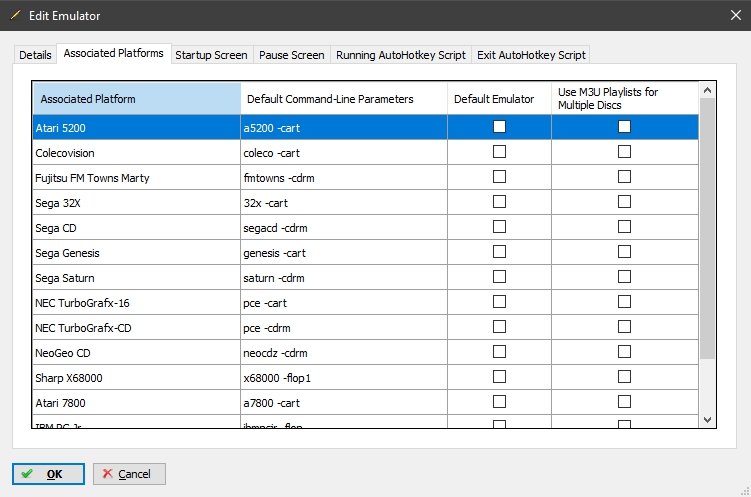Sort by Associated Platform column header
Screen dimensions: 751x497
point(137,99)
